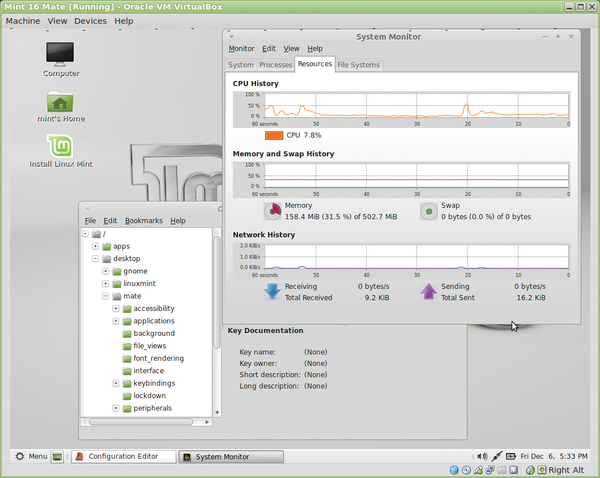
Task: Open System Monitor's Help menu
Action: pyautogui.click(x=315, y=49)
